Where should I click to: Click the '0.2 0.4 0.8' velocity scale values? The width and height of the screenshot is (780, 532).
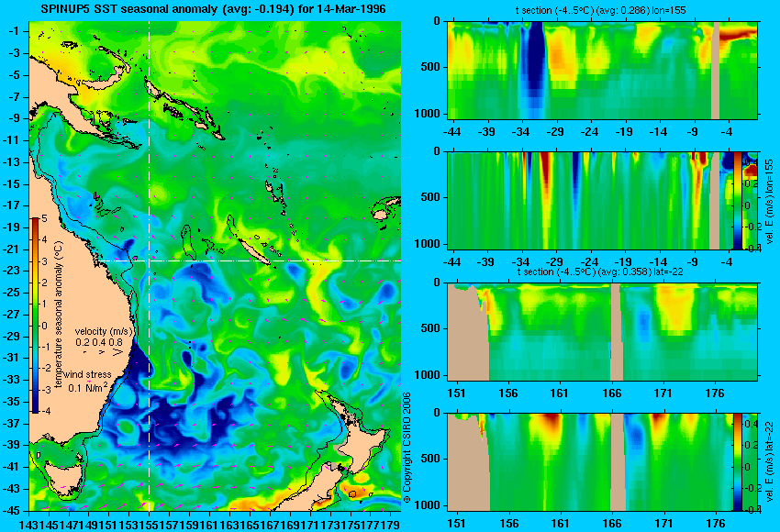point(99,342)
